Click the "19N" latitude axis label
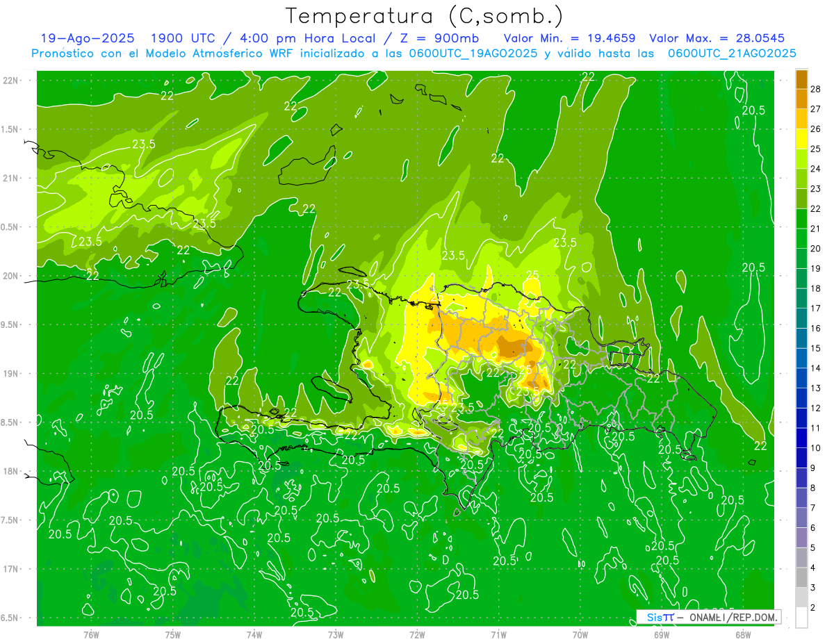Viewport: 834px width, 644px height. 10,374
